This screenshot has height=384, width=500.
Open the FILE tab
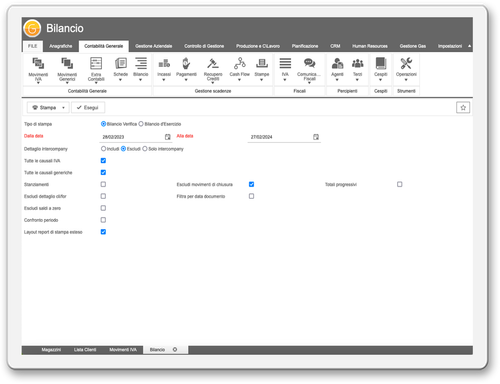point(32,46)
